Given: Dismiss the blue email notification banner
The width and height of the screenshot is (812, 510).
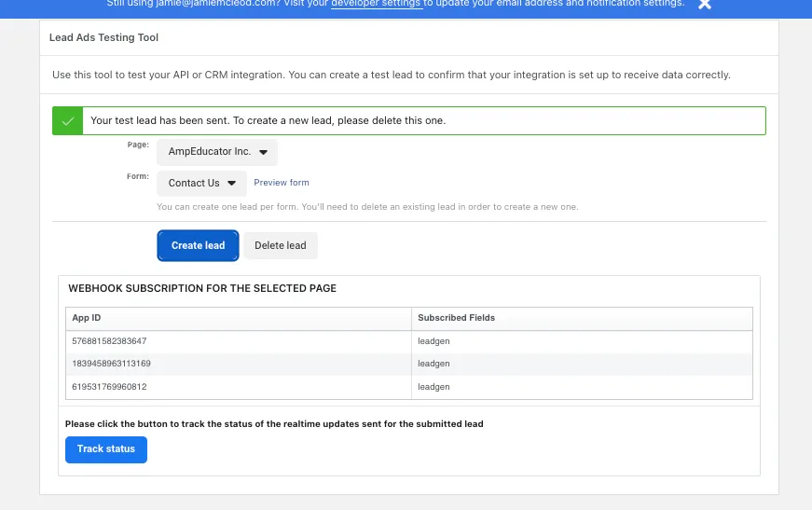Looking at the screenshot, I should pos(704,4).
